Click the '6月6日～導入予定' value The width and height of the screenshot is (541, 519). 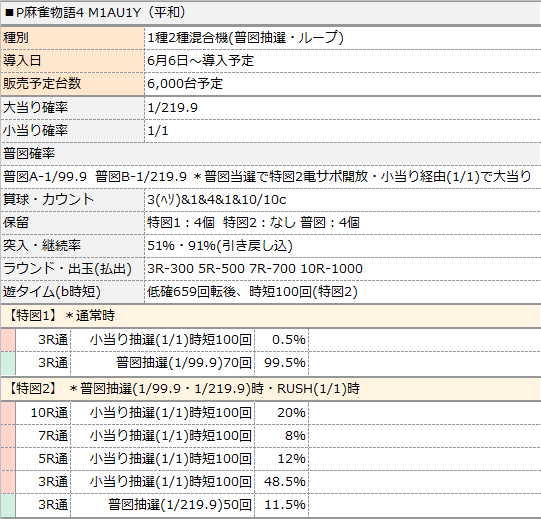click(200, 61)
